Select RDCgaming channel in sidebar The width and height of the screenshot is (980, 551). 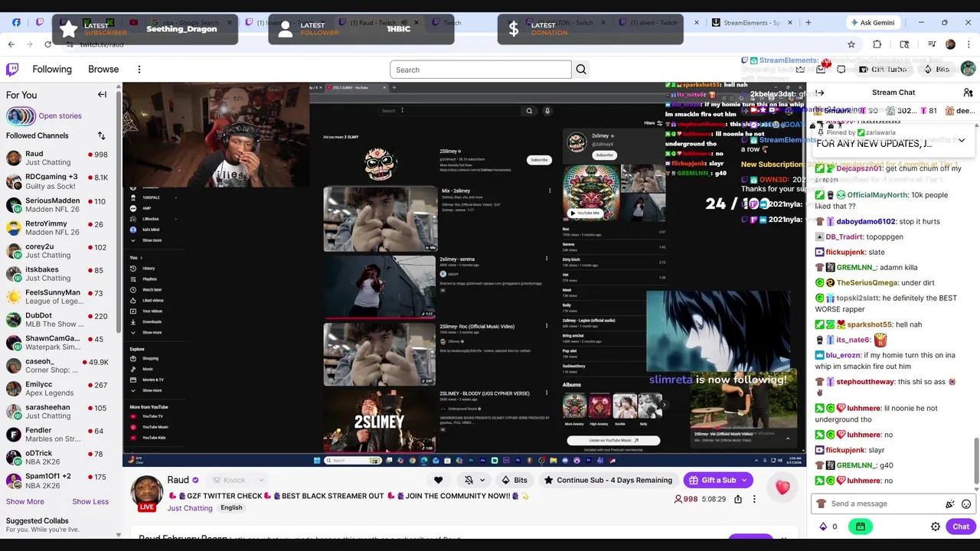click(58, 181)
